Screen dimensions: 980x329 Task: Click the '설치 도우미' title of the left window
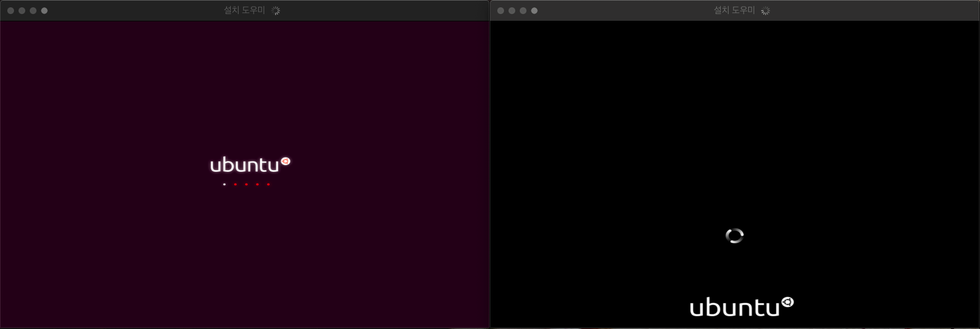(x=245, y=10)
